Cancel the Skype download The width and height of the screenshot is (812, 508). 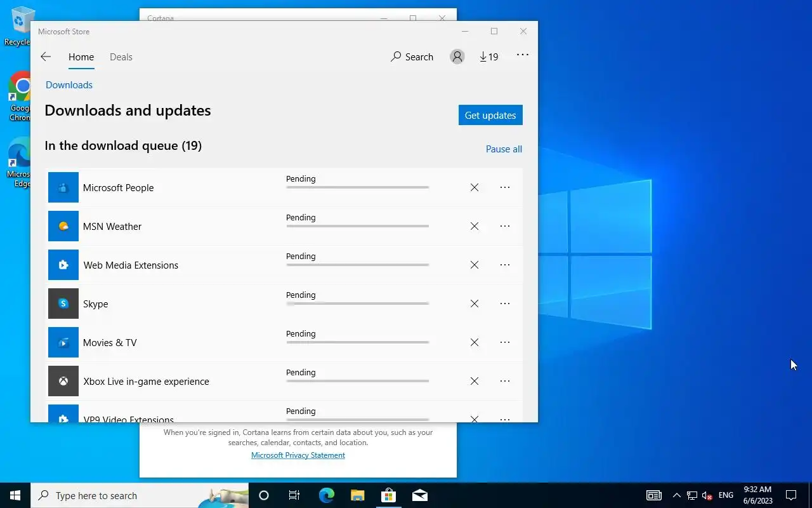tap(475, 304)
